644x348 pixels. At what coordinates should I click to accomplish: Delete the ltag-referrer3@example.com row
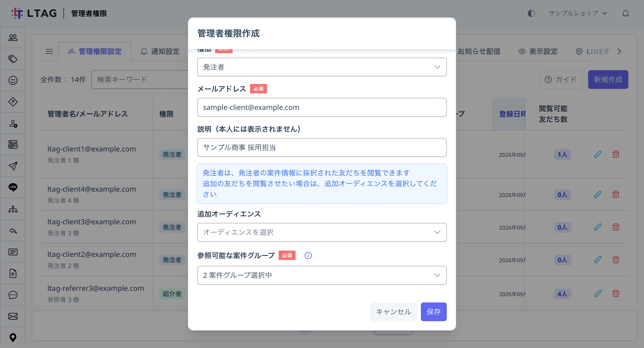[x=616, y=293]
